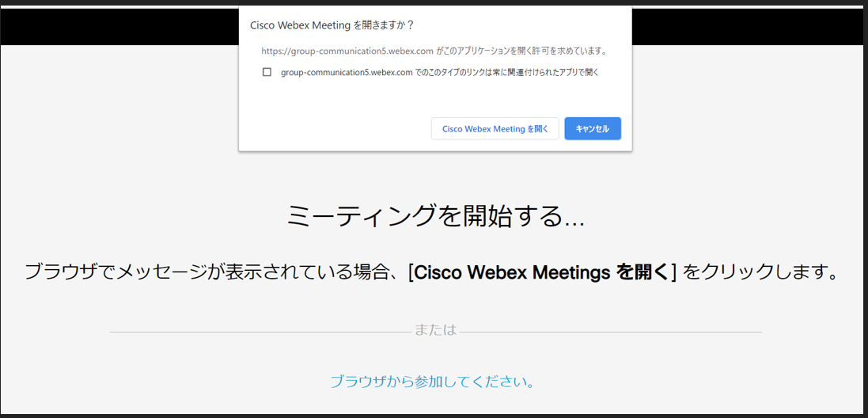The width and height of the screenshot is (868, 418).
Task: Click the horizontal line right of 'または'
Action: [611, 332]
